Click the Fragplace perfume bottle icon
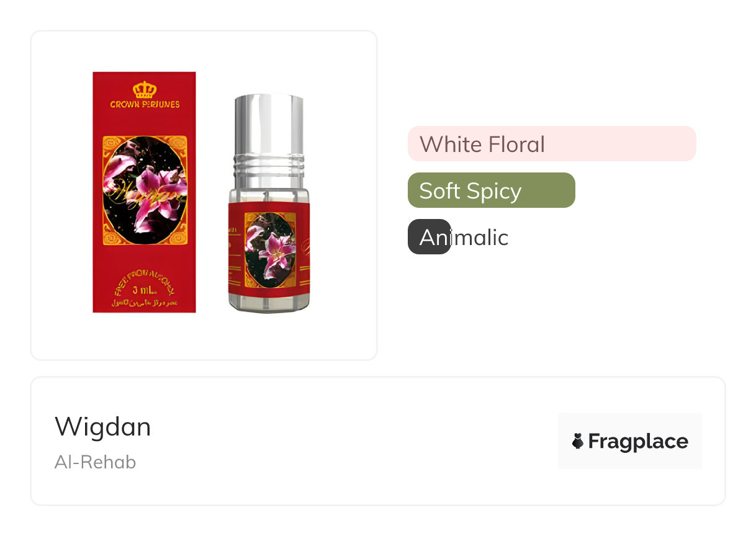This screenshot has width=756, height=536. click(578, 441)
